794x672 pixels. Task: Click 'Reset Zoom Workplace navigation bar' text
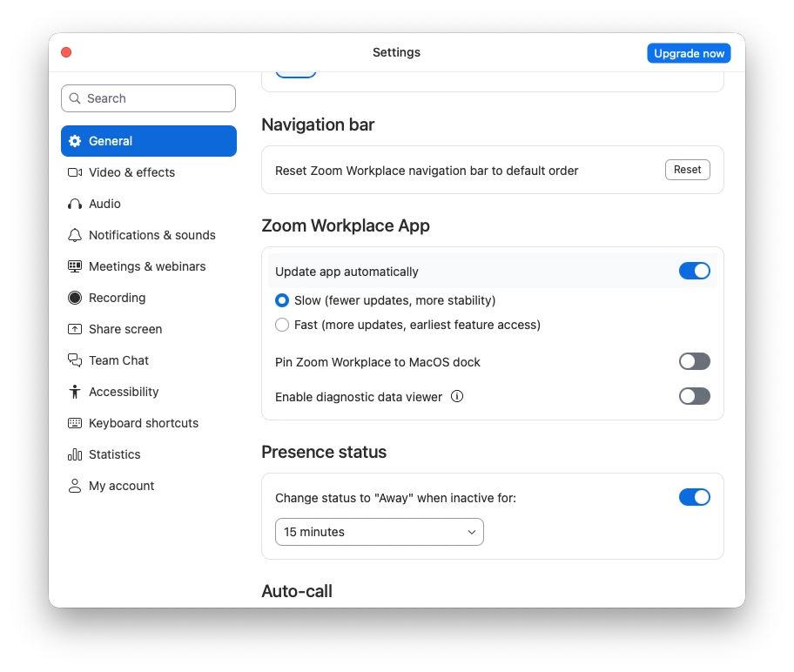pyautogui.click(x=427, y=171)
